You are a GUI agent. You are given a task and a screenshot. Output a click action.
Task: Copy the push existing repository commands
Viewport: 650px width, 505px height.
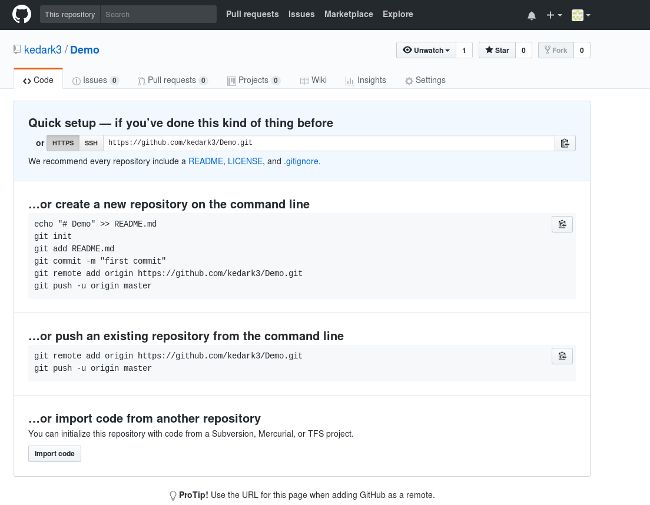562,356
